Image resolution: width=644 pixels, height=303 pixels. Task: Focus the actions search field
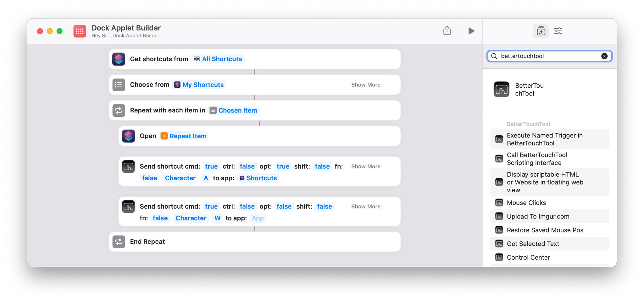(549, 56)
